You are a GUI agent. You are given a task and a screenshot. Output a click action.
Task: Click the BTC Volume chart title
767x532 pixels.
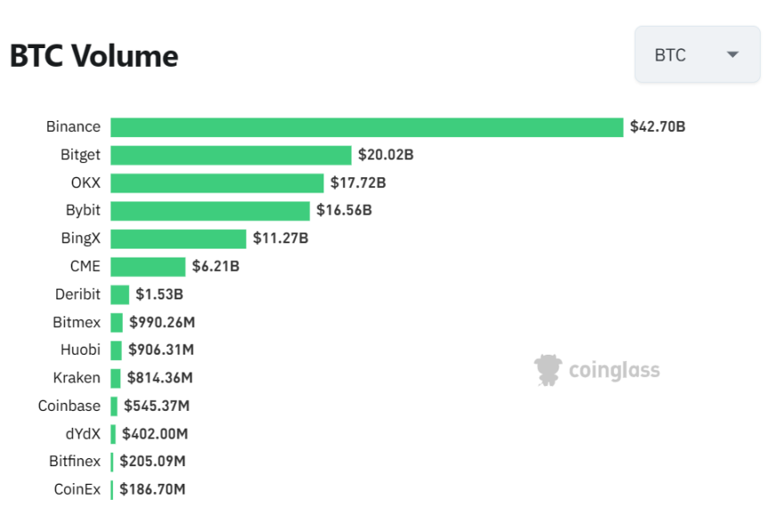point(94,56)
